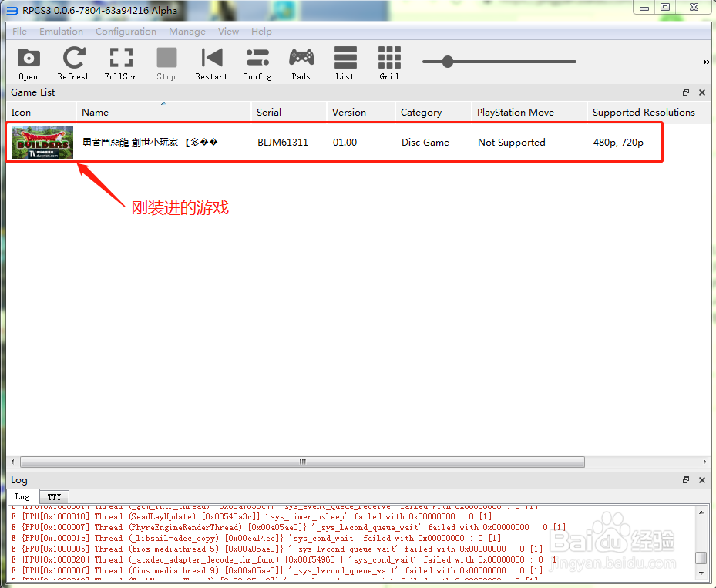Switch game list to Grid view
The width and height of the screenshot is (716, 588).
[x=389, y=63]
